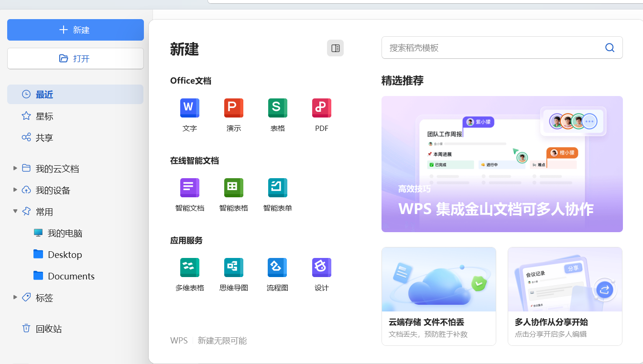Image resolution: width=643 pixels, height=364 pixels.
Task: Collapse the 常用 section
Action: pyautogui.click(x=15, y=211)
